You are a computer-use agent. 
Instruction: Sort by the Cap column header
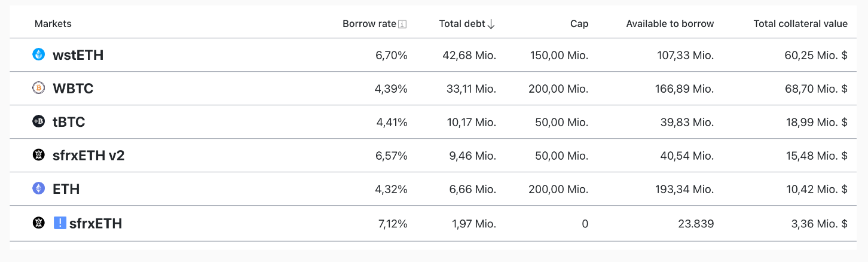point(579,24)
